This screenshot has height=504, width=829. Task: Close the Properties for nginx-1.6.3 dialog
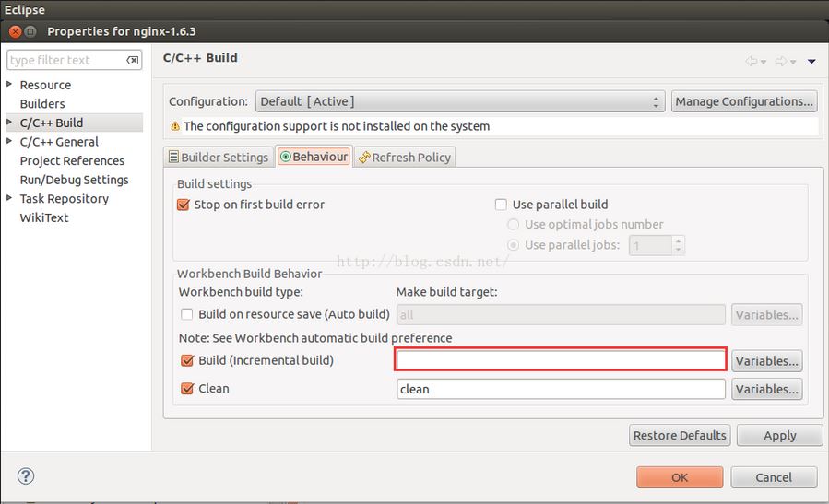pyautogui.click(x=16, y=31)
